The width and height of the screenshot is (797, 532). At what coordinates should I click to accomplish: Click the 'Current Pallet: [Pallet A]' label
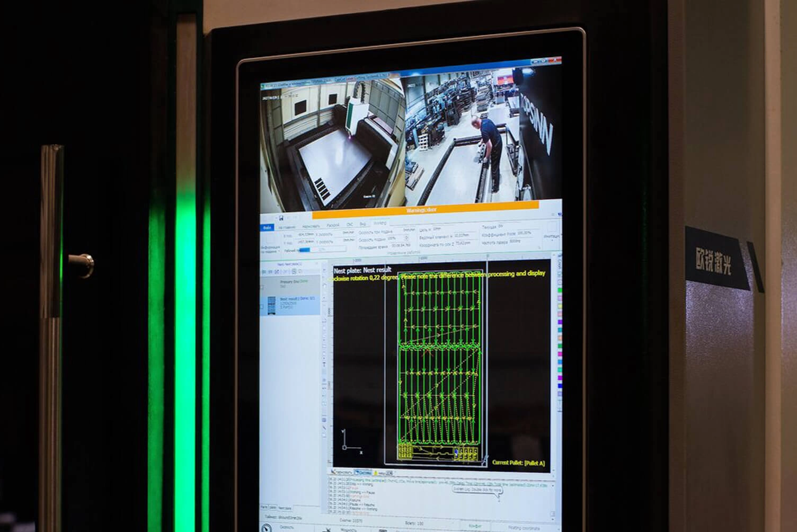[518, 463]
